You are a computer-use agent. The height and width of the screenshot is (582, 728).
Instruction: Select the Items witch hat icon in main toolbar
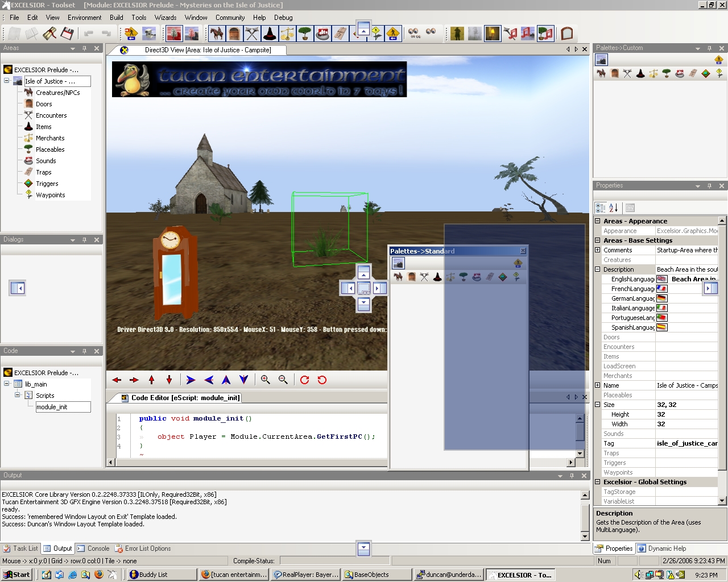coord(270,34)
